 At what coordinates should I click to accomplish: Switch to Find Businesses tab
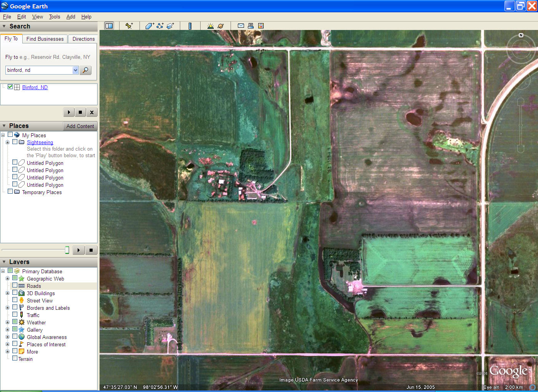[45, 39]
